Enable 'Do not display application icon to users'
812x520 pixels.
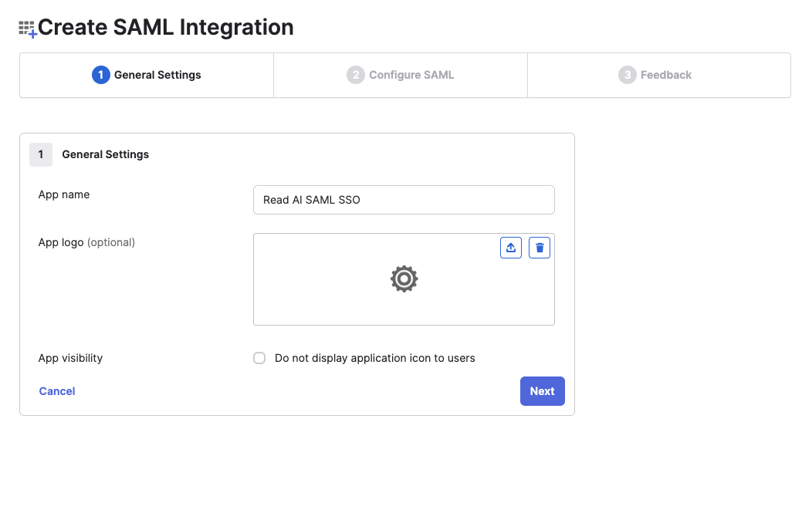[x=259, y=358]
